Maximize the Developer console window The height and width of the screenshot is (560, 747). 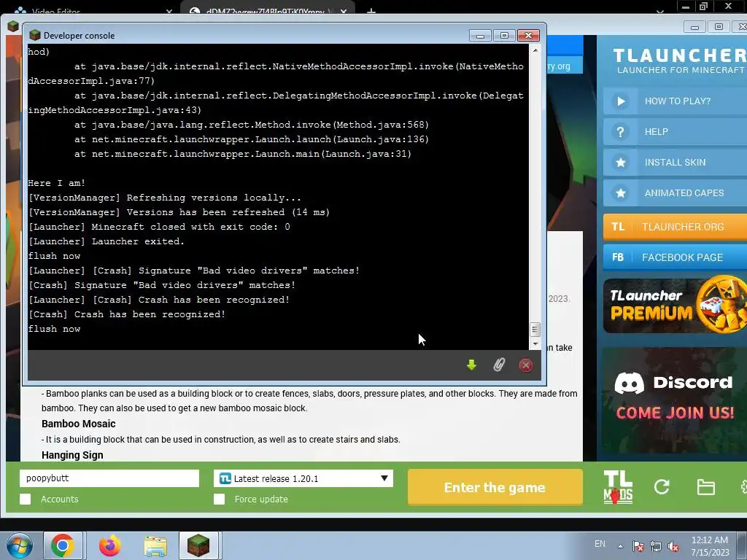[505, 35]
